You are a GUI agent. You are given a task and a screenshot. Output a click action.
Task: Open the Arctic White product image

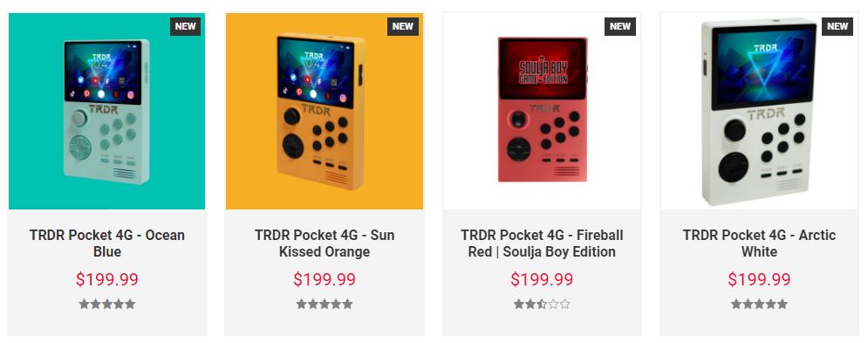759,111
